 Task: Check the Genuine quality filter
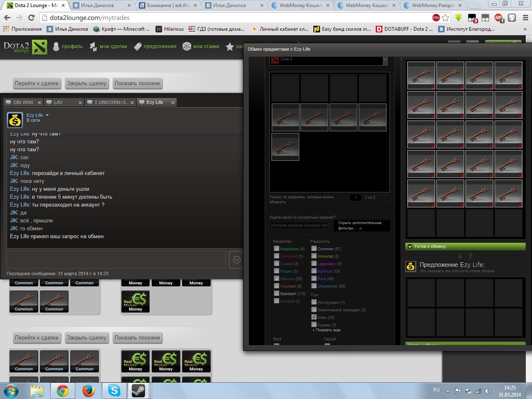click(x=276, y=278)
